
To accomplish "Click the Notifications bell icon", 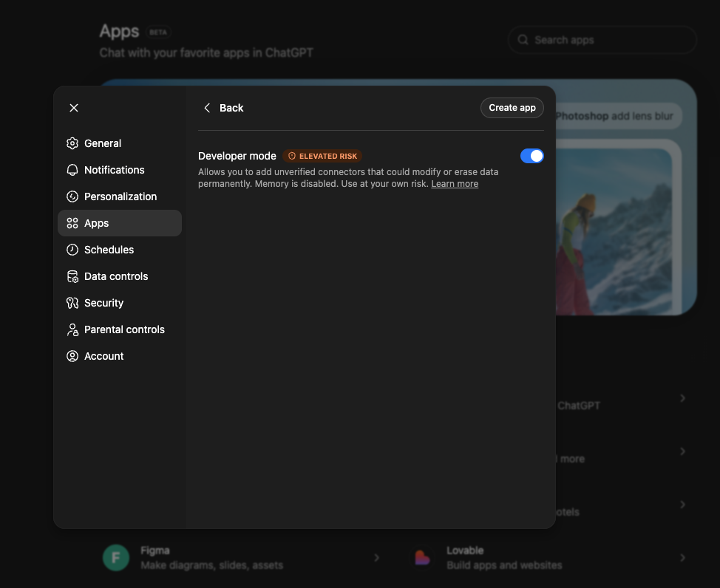I will [x=72, y=170].
